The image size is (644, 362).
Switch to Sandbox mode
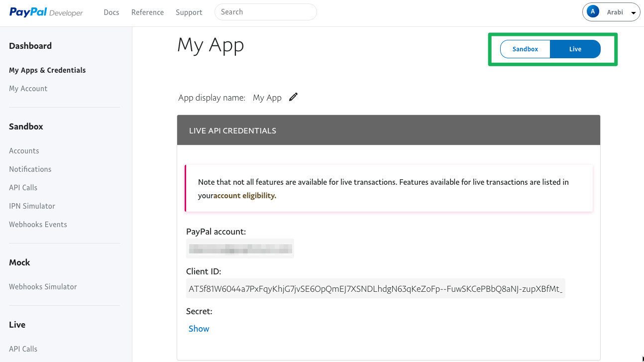(x=525, y=49)
